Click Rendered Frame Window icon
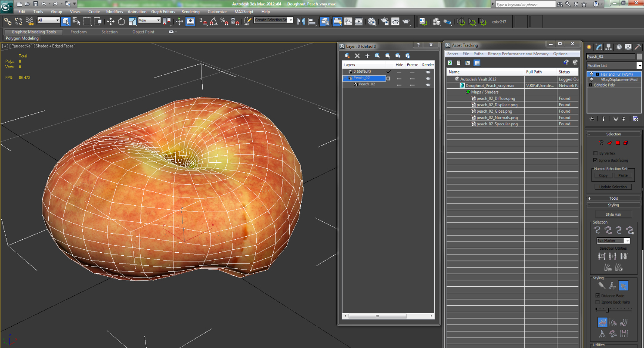Screen dimensions: 644x348 coord(396,21)
